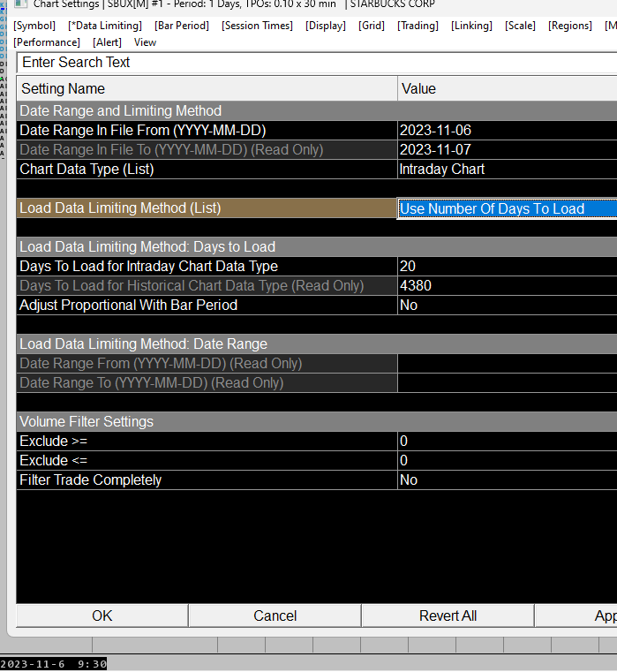
Task: Open Load Data Limiting Method dropdown
Action: click(508, 208)
